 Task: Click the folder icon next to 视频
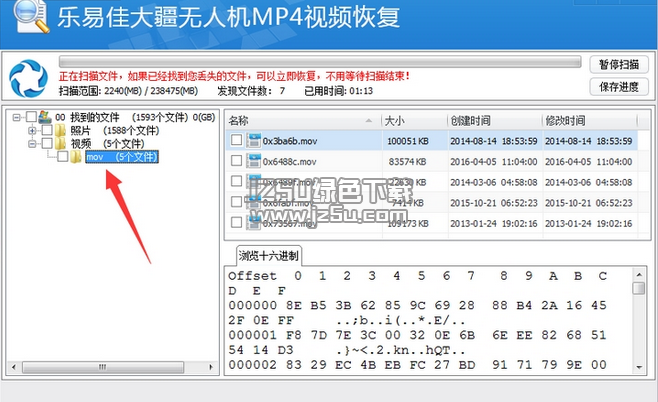pos(60,144)
